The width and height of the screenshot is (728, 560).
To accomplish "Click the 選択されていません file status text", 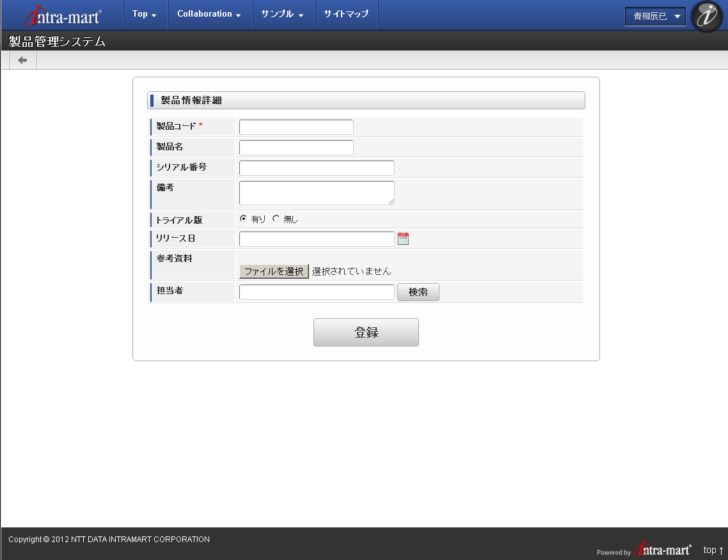I will 351,272.
